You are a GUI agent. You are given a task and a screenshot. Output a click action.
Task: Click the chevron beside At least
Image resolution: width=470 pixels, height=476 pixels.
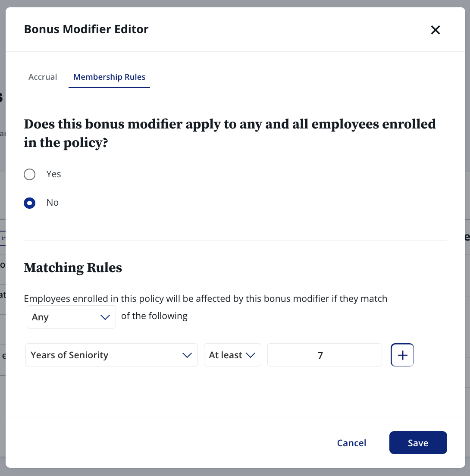(251, 355)
